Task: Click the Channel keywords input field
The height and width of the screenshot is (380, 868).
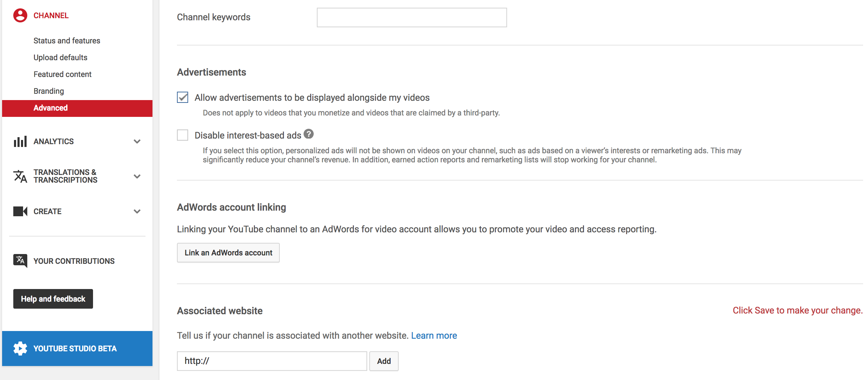Action: (412, 17)
